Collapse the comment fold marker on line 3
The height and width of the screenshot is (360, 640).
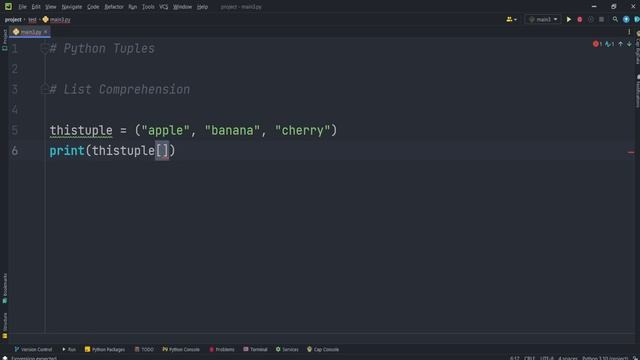44,88
